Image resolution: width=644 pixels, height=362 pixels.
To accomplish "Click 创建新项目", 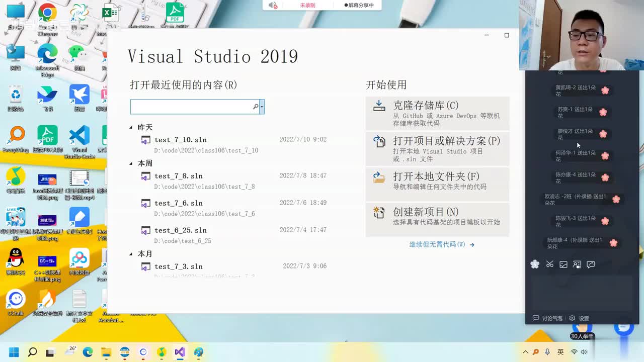I will [x=437, y=219].
